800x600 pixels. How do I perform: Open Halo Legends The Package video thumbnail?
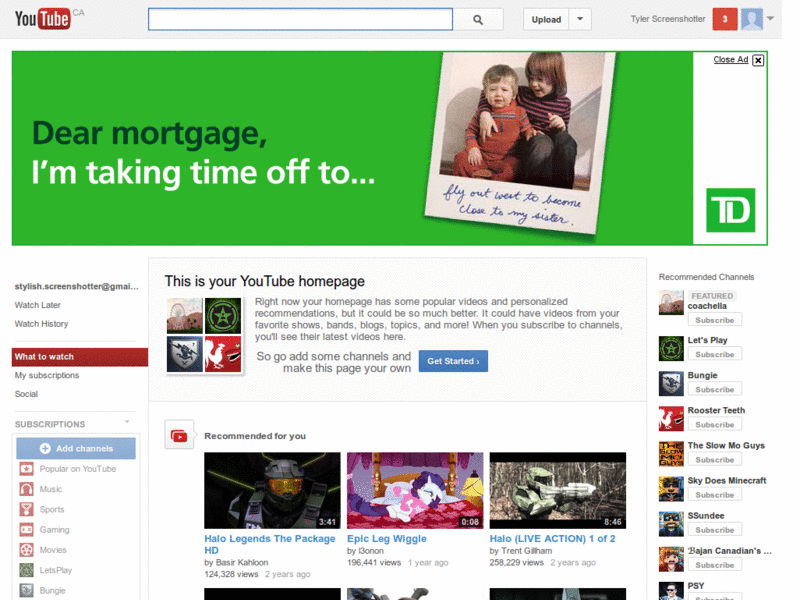click(x=272, y=490)
